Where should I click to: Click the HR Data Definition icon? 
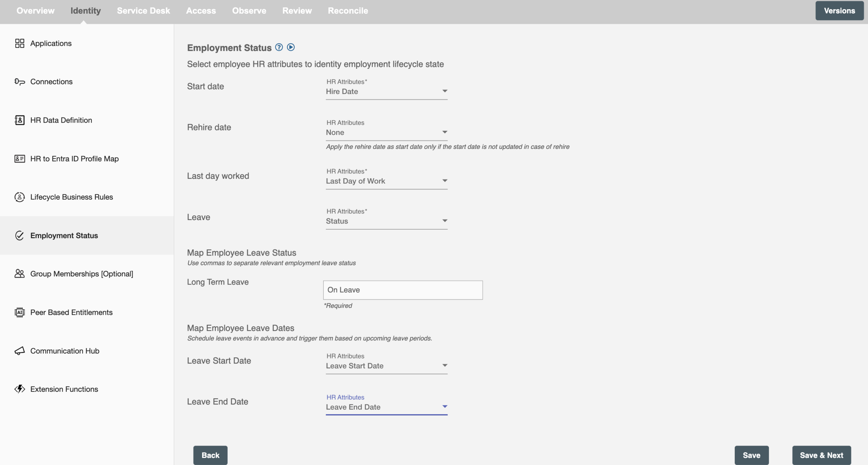[x=19, y=120]
